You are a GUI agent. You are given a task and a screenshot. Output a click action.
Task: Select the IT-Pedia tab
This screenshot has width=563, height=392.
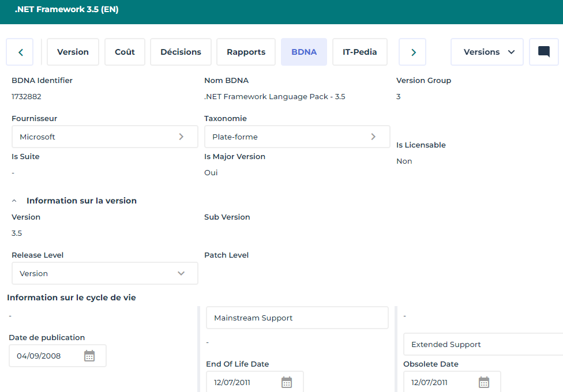pyautogui.click(x=359, y=52)
